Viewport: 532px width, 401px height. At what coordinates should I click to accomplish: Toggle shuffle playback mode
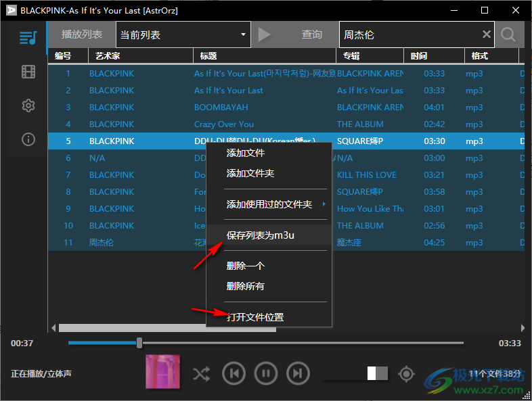pos(202,374)
